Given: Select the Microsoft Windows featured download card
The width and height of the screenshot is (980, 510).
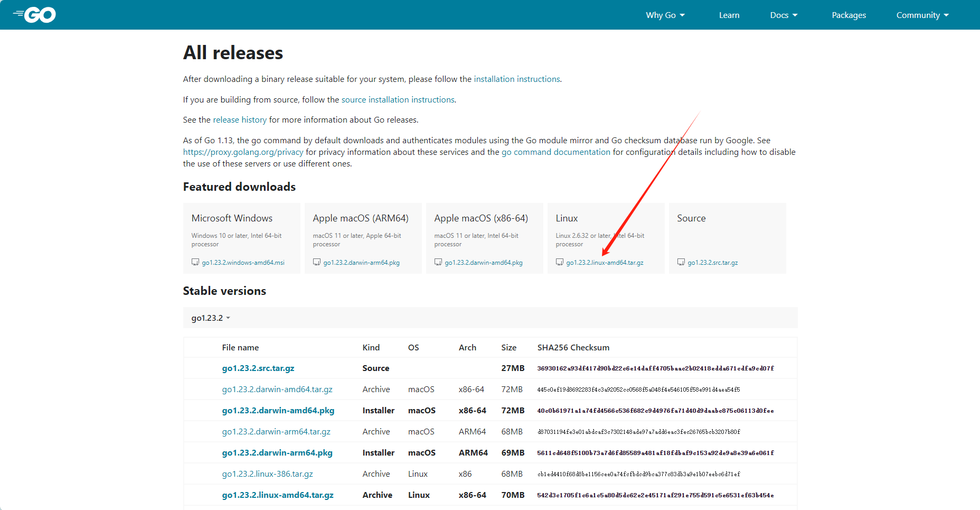Looking at the screenshot, I should (x=241, y=238).
